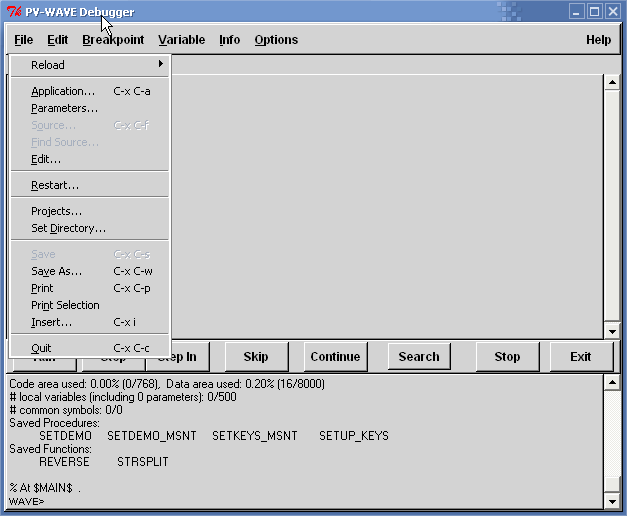Image resolution: width=627 pixels, height=516 pixels.
Task: Expand the Reload submenu
Action: [90, 65]
